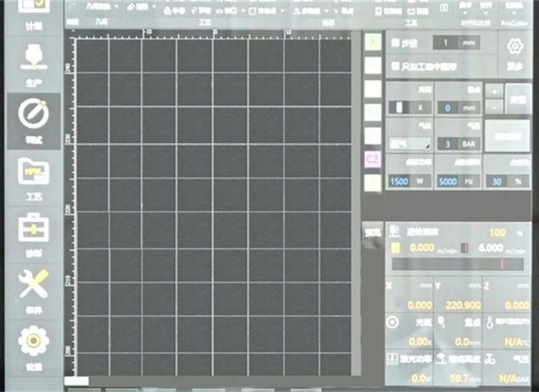Click the 59.7 mm nozzle height value
539x392 pixels.
459,378
